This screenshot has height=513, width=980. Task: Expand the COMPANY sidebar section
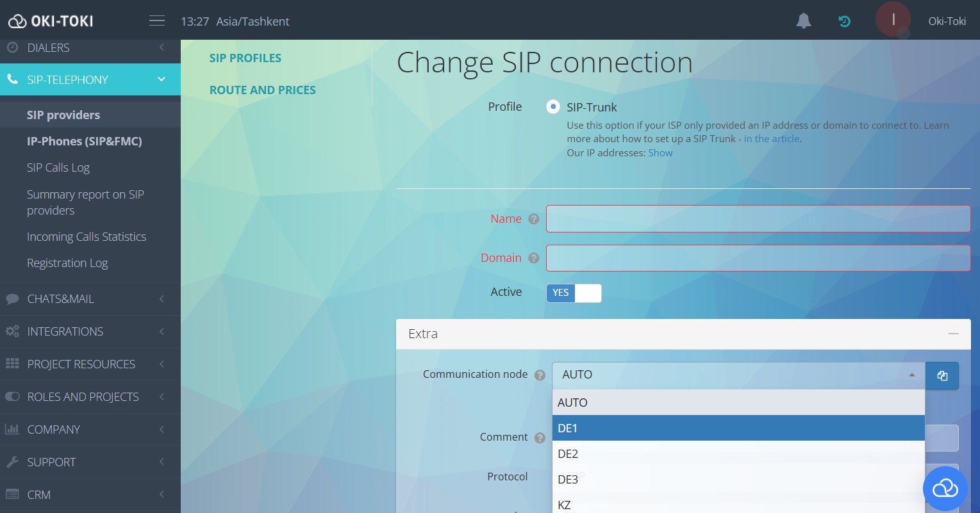[x=90, y=430]
